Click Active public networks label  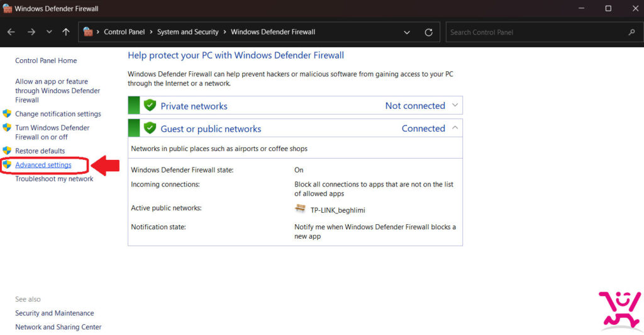166,208
